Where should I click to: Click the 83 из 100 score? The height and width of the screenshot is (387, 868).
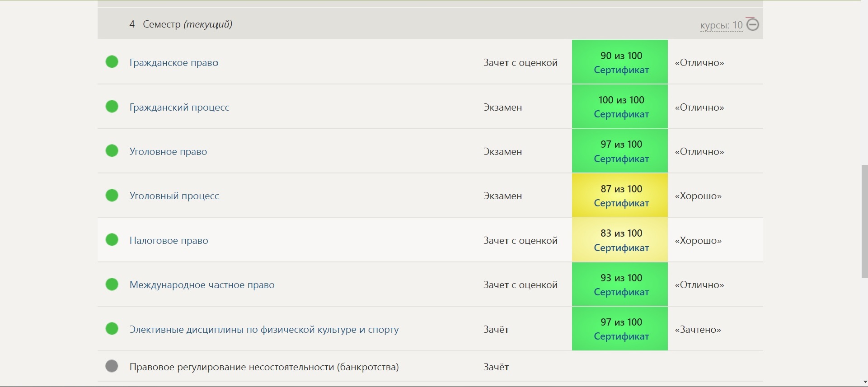(621, 233)
